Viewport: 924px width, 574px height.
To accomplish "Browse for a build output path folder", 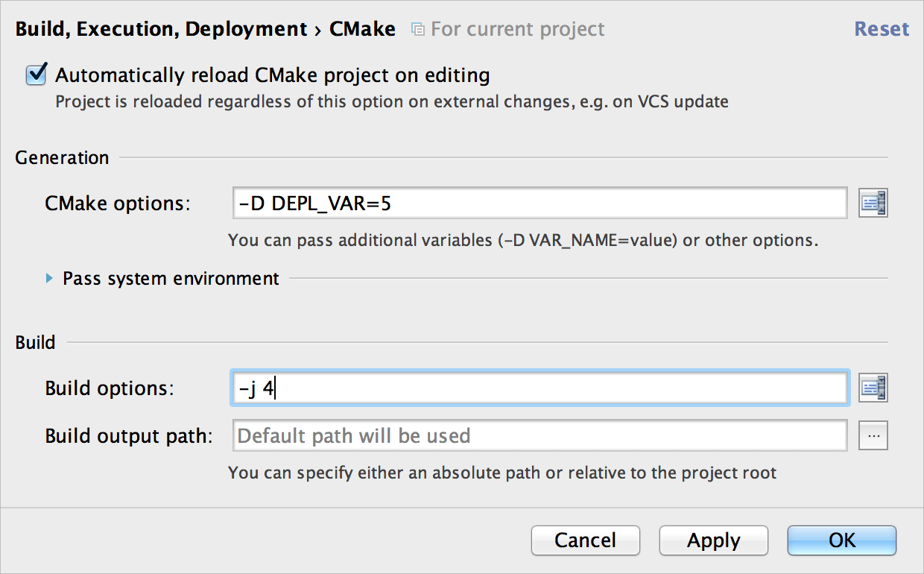I will pyautogui.click(x=873, y=435).
